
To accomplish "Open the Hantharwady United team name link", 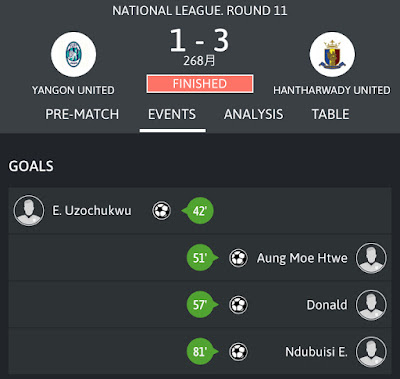I will 332,90.
